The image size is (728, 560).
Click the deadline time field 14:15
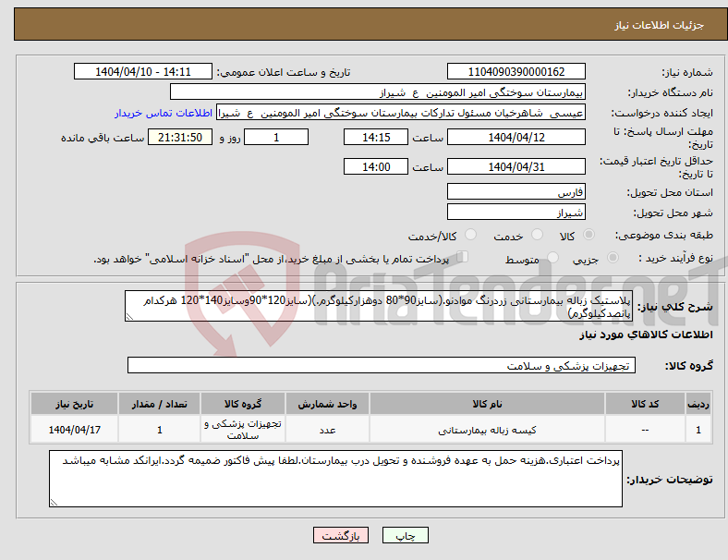[x=376, y=137]
